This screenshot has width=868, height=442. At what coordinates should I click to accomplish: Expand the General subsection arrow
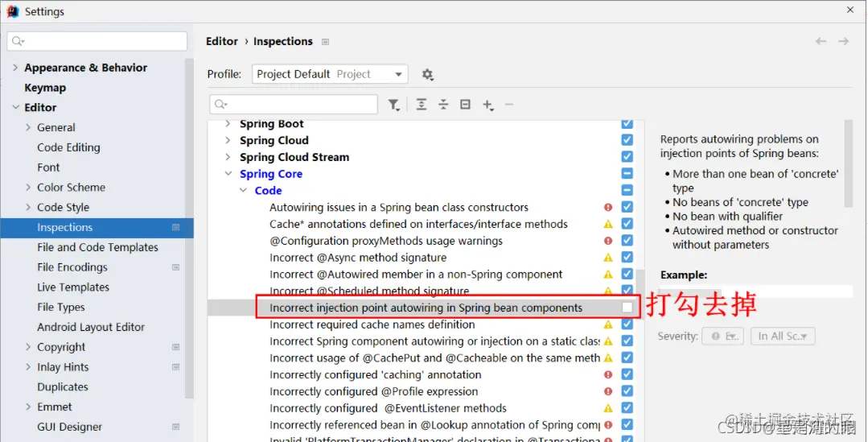click(x=28, y=127)
